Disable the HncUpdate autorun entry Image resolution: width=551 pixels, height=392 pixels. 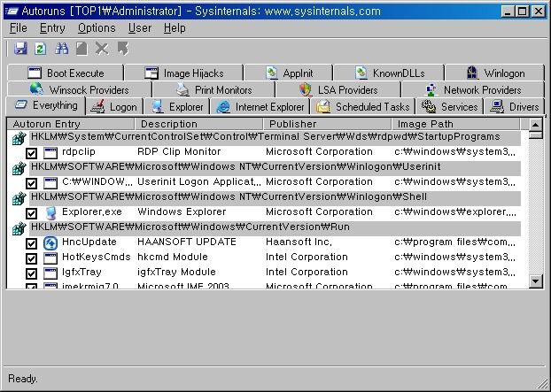pyautogui.click(x=31, y=243)
